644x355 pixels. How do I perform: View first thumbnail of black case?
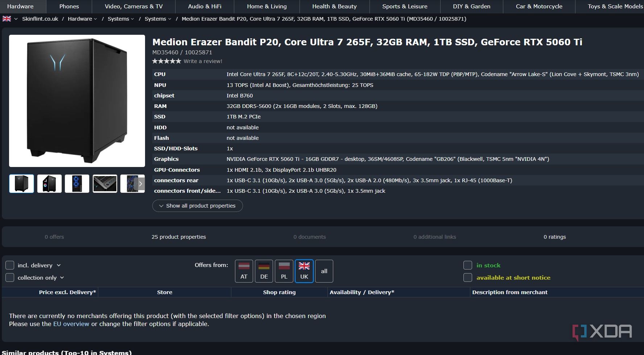tap(21, 184)
